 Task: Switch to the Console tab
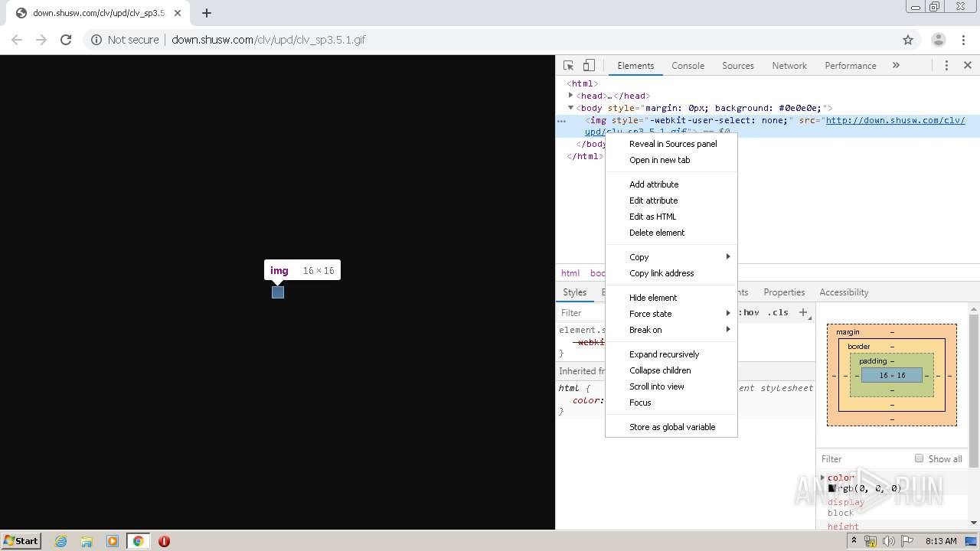click(x=688, y=66)
